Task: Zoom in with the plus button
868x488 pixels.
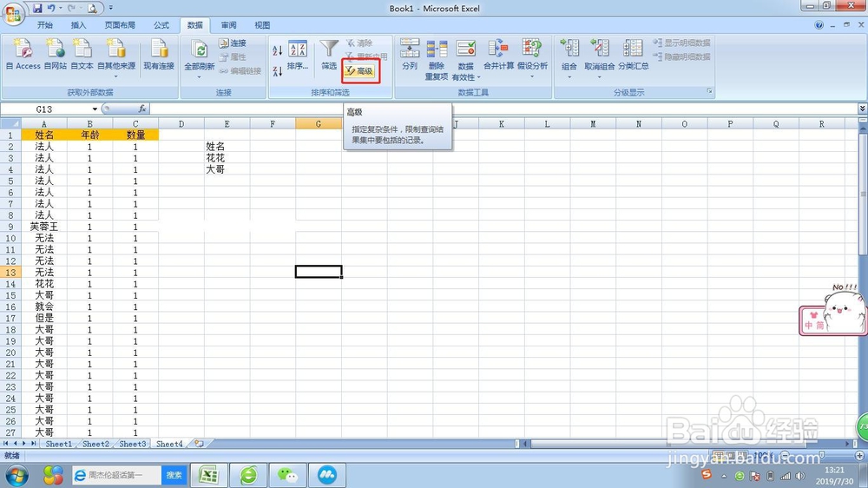Action: 859,455
